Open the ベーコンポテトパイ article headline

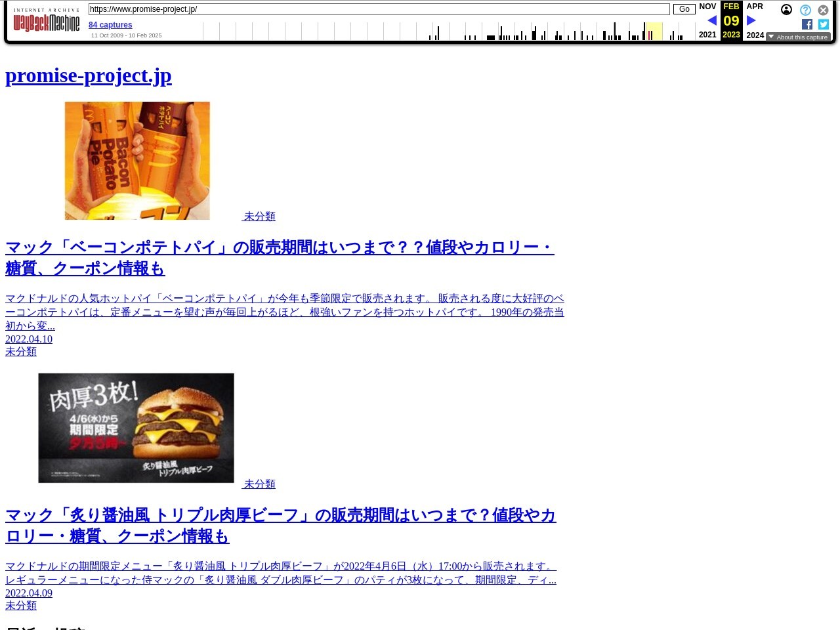[x=280, y=258]
